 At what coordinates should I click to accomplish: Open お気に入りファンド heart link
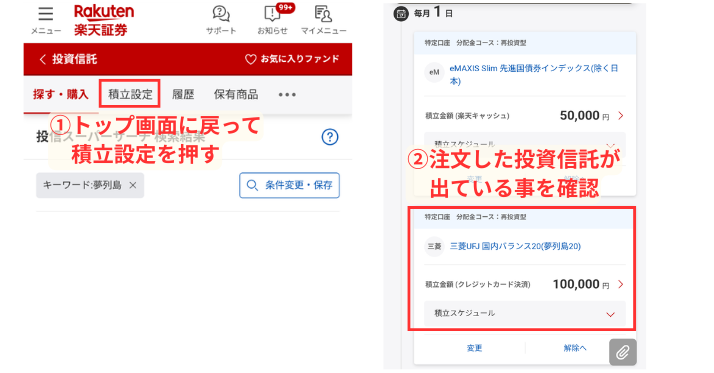coord(292,59)
